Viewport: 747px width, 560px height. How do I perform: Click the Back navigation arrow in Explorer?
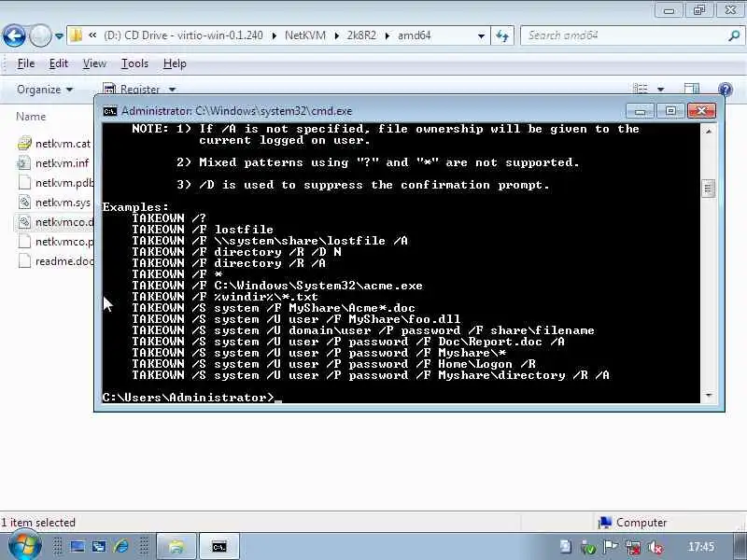[x=14, y=35]
